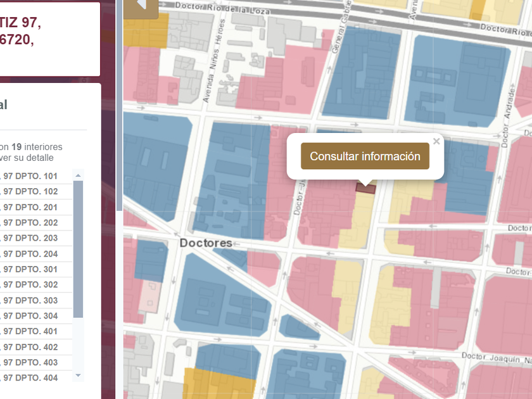Collapse the side panel with the arrow button
Viewport: 532px width, 399px height.
[141, 8]
